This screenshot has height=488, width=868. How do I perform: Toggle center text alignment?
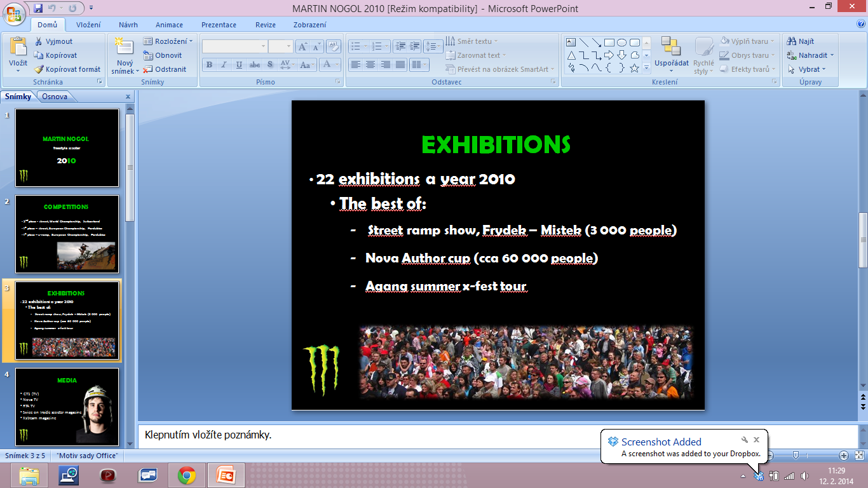point(370,65)
